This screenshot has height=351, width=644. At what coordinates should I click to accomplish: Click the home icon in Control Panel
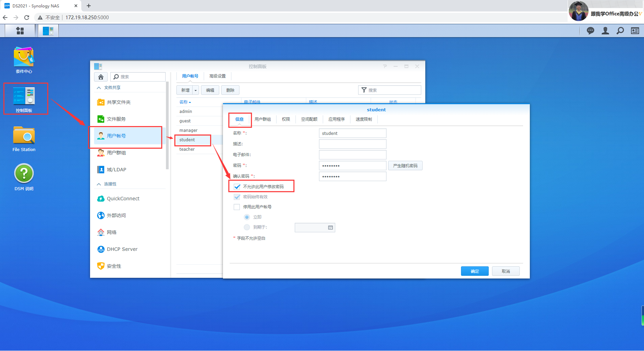101,77
